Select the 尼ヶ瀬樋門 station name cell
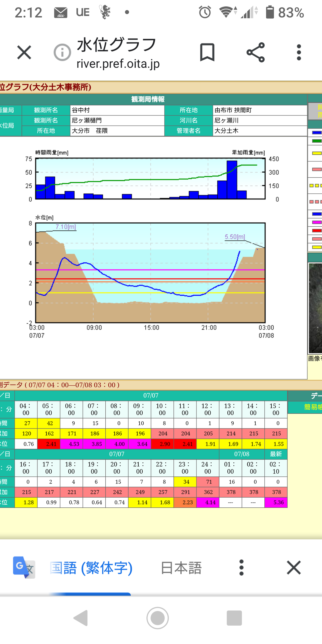 coord(117,120)
